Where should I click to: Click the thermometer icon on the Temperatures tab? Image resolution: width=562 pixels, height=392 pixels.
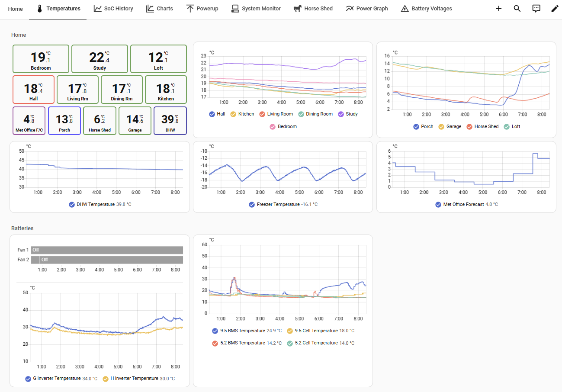(40, 9)
